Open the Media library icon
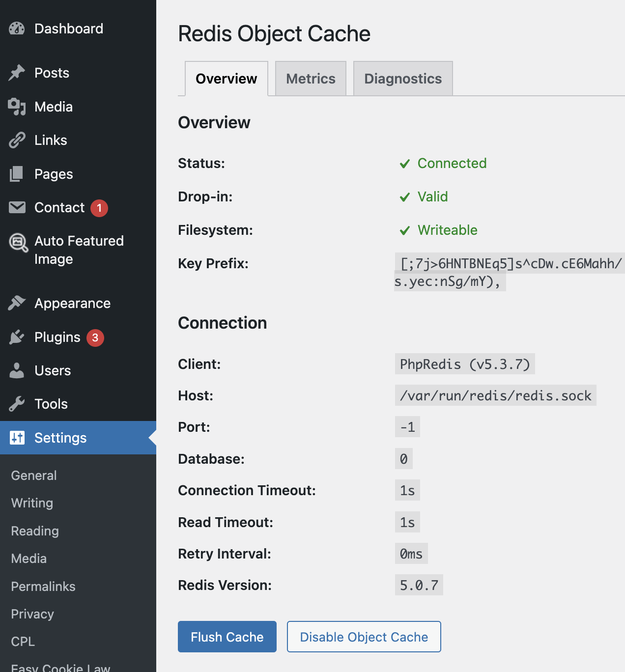 coord(17,107)
